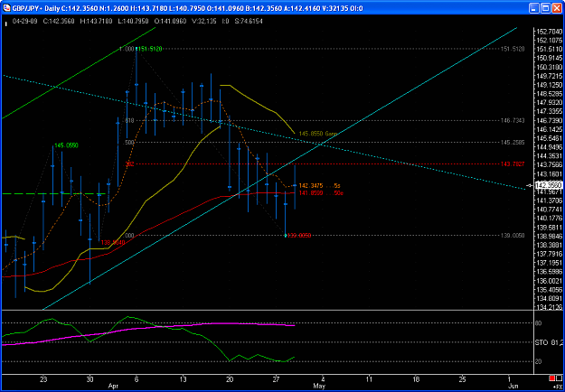This screenshot has height=392, width=565.
Task: Click the red 138.5840 swing-low label
Action: [x=113, y=243]
